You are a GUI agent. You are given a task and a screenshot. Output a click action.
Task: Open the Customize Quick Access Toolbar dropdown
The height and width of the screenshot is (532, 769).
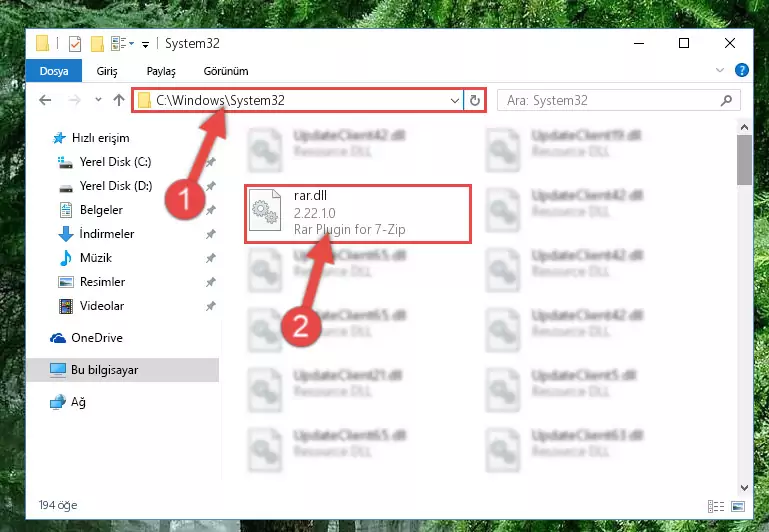pyautogui.click(x=145, y=45)
